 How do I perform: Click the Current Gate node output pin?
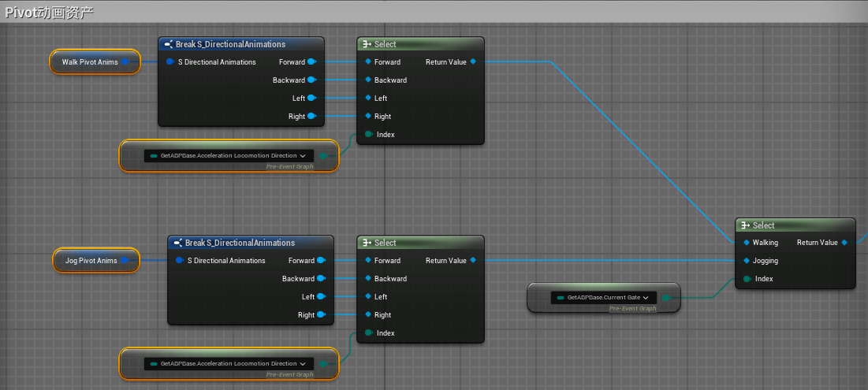pos(666,298)
